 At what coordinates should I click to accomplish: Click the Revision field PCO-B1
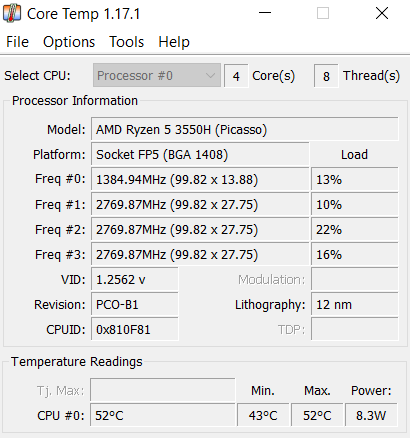135,304
